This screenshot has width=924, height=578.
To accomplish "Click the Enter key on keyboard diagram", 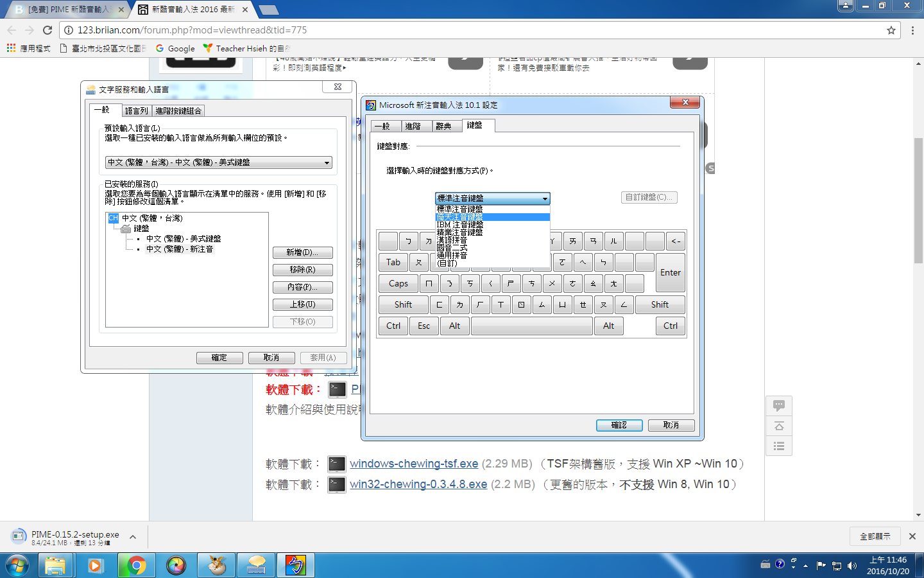I will (671, 273).
